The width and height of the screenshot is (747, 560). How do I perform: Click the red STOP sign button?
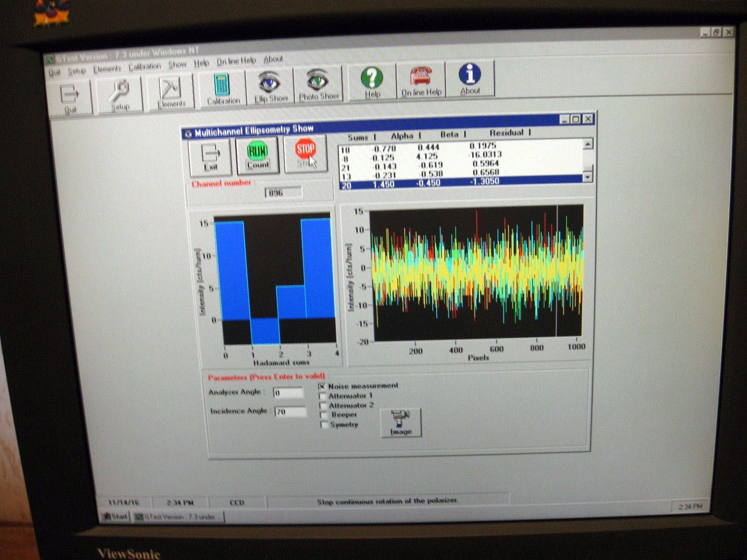(306, 154)
